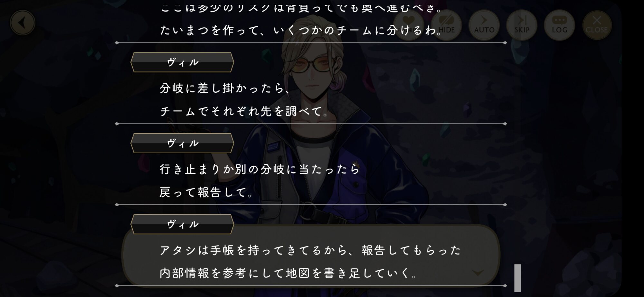Click the log line 行き止まりか別の分岐に当たったら
The width and height of the screenshot is (644, 297).
click(x=260, y=169)
